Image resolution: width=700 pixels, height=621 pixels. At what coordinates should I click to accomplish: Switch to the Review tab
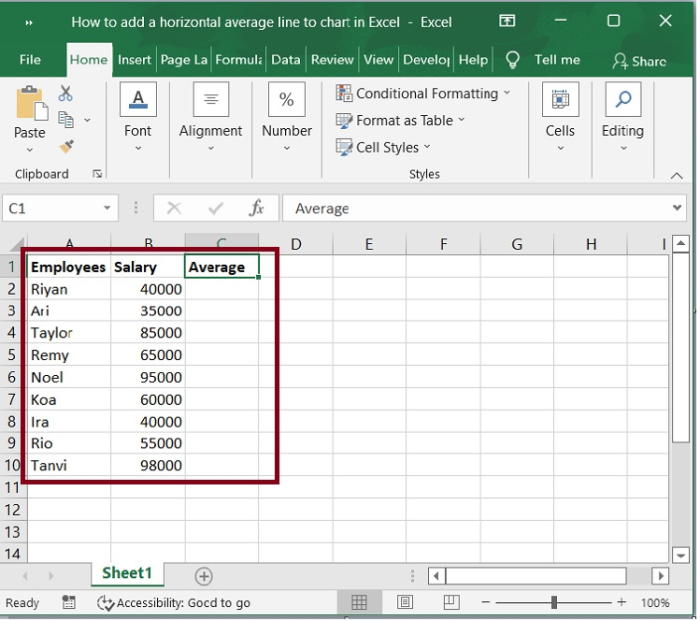coord(332,60)
